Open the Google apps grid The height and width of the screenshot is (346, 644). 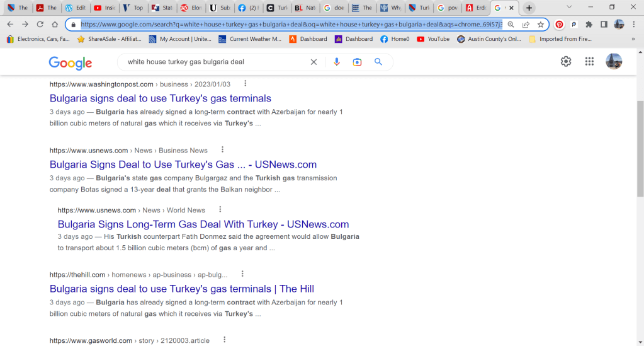589,61
